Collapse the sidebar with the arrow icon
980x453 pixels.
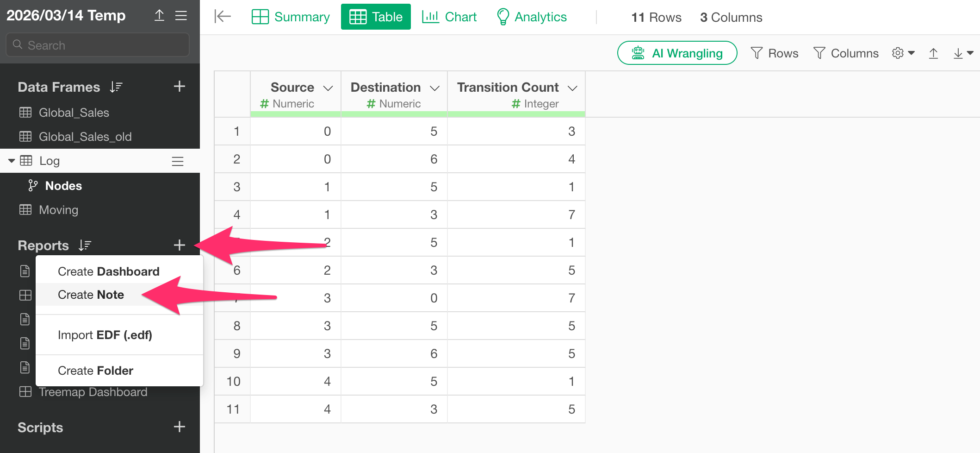[x=223, y=17]
